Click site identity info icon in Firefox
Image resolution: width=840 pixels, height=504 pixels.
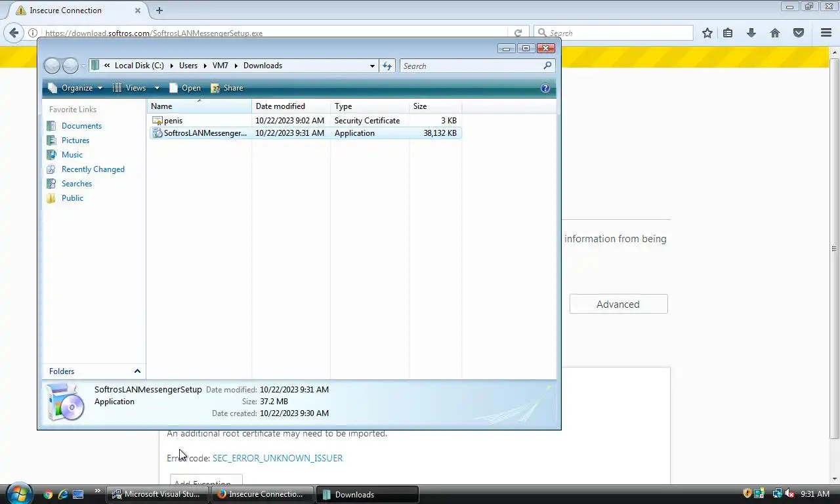point(33,33)
